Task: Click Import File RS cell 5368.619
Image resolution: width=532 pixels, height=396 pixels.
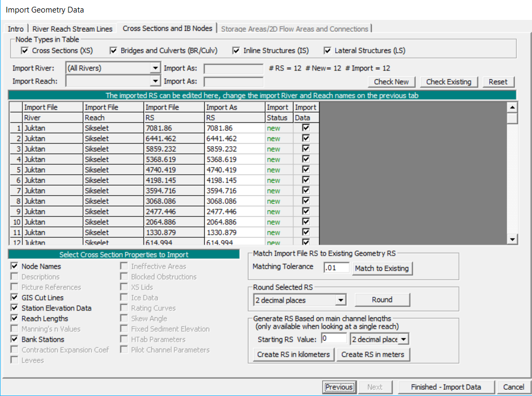Action: tap(174, 159)
